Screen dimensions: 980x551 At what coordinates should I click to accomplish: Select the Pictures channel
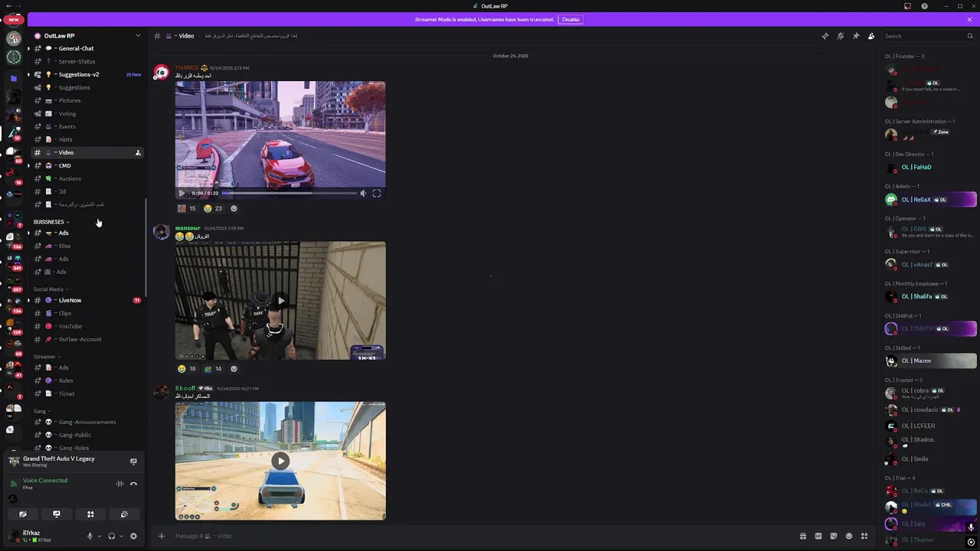click(86, 100)
